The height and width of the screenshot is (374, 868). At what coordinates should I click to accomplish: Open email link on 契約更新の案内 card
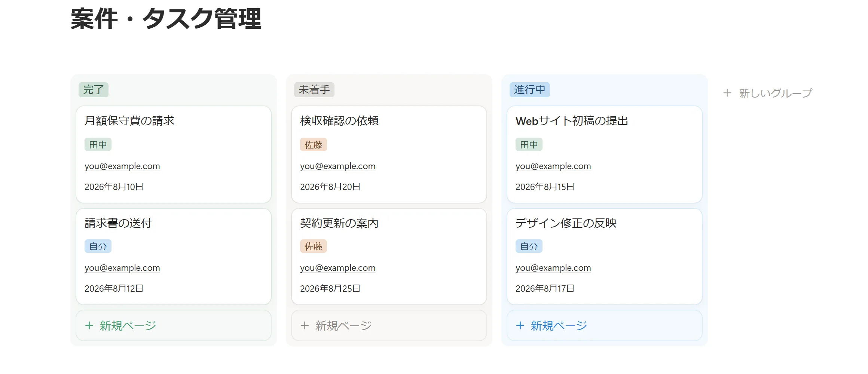(338, 268)
